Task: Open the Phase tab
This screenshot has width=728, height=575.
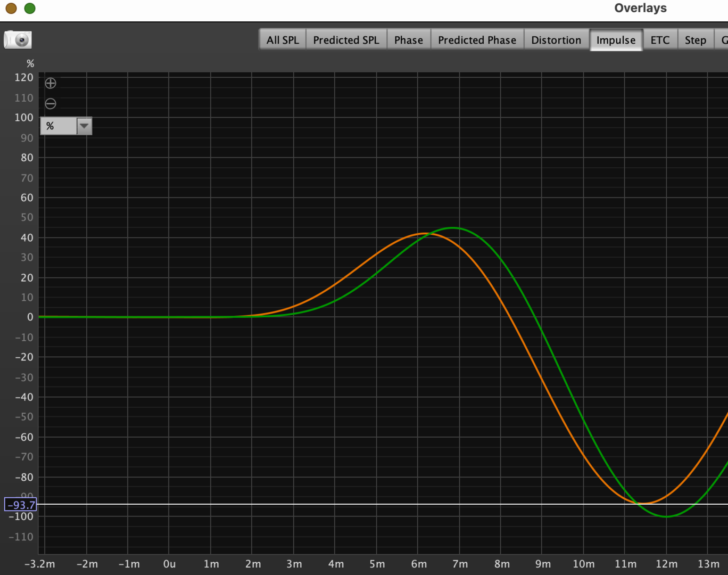Action: 409,40
